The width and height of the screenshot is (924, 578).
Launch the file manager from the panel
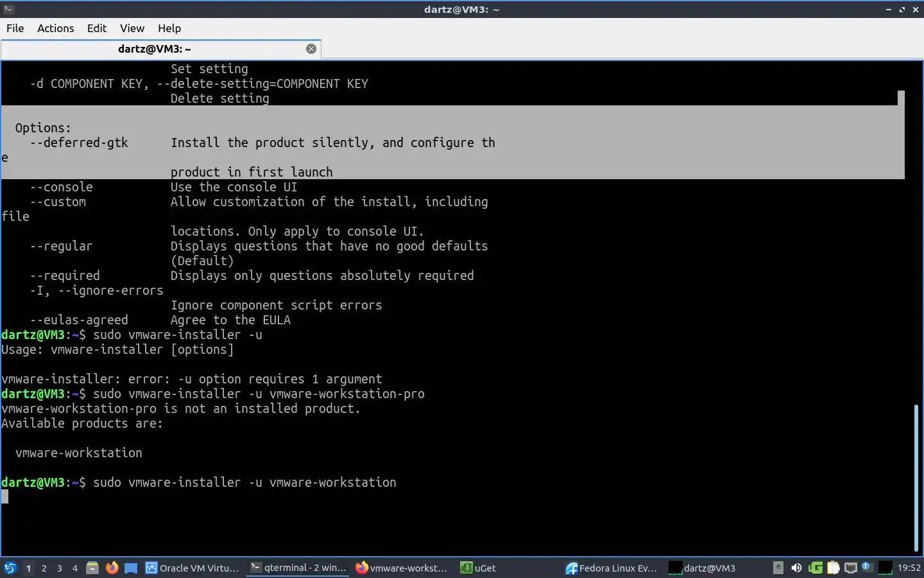click(x=92, y=568)
